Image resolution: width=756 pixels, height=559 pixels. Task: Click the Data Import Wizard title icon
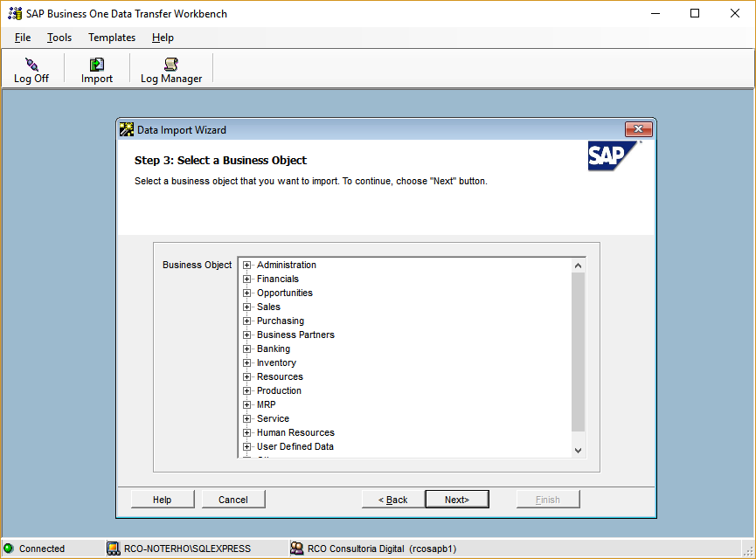(127, 129)
